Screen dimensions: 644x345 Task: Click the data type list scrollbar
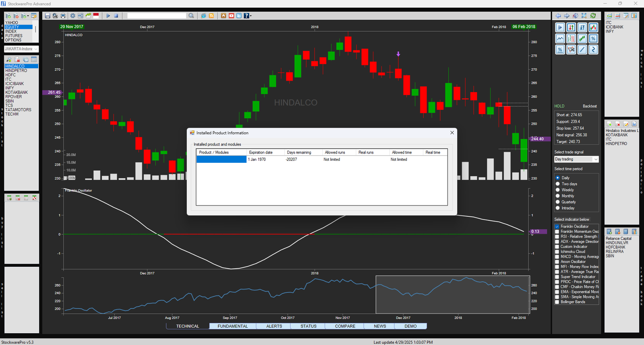(35, 29)
